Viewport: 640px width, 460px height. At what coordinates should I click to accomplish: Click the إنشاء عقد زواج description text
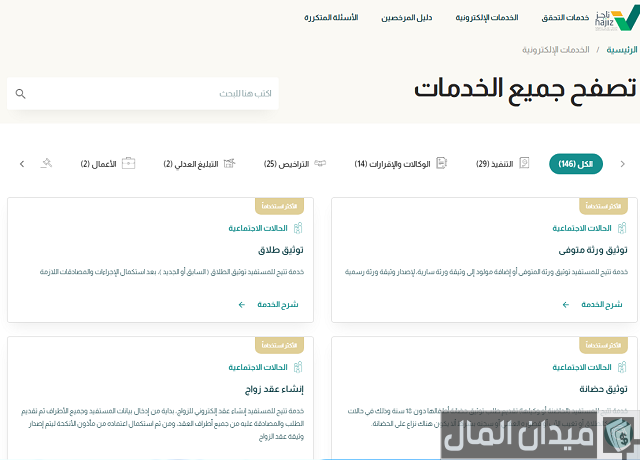tap(162, 424)
